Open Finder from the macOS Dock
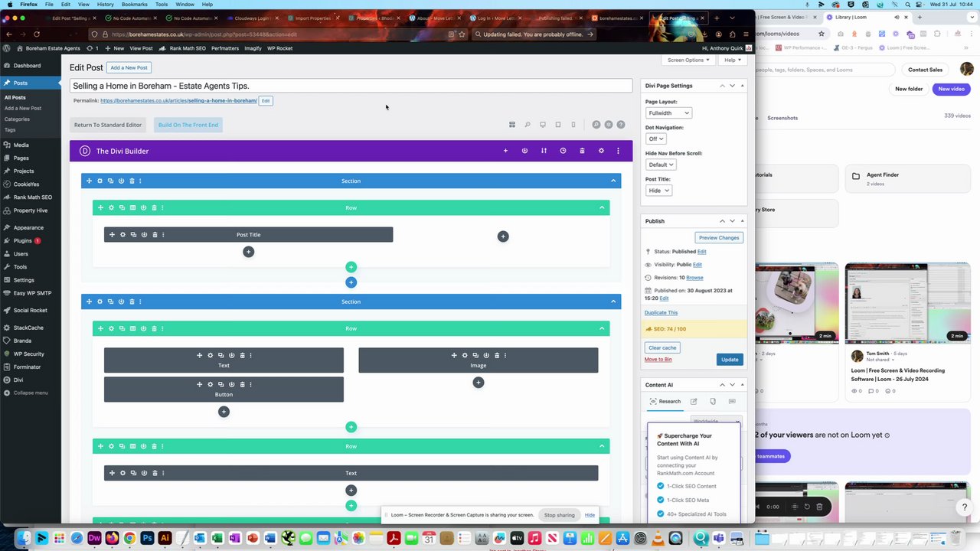Image resolution: width=980 pixels, height=551 pixels. point(24,539)
